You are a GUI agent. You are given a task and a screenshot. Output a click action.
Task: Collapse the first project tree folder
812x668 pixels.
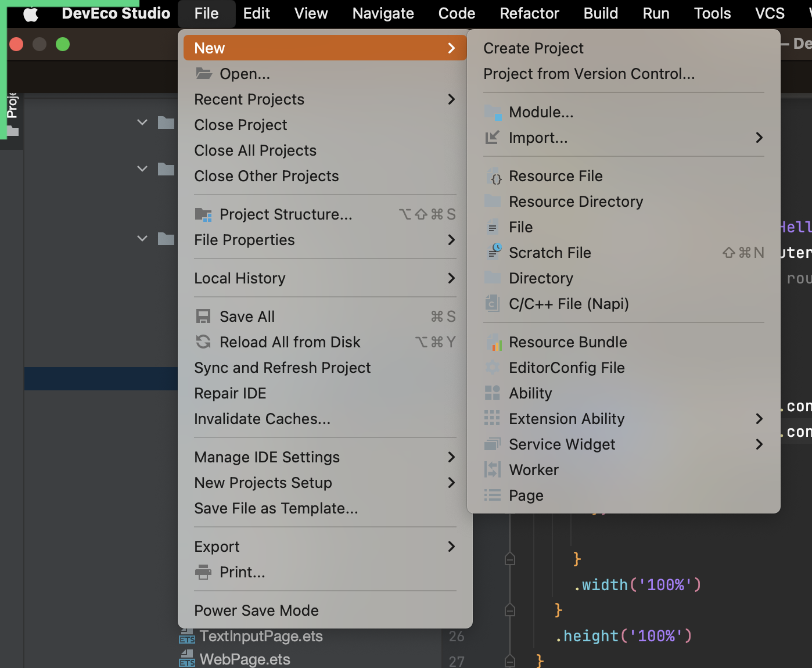pos(142,122)
